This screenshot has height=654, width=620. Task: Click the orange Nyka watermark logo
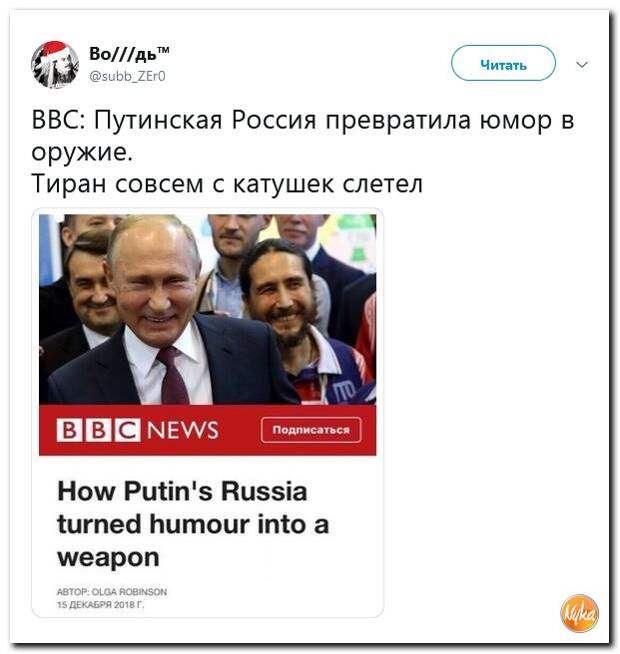[579, 613]
